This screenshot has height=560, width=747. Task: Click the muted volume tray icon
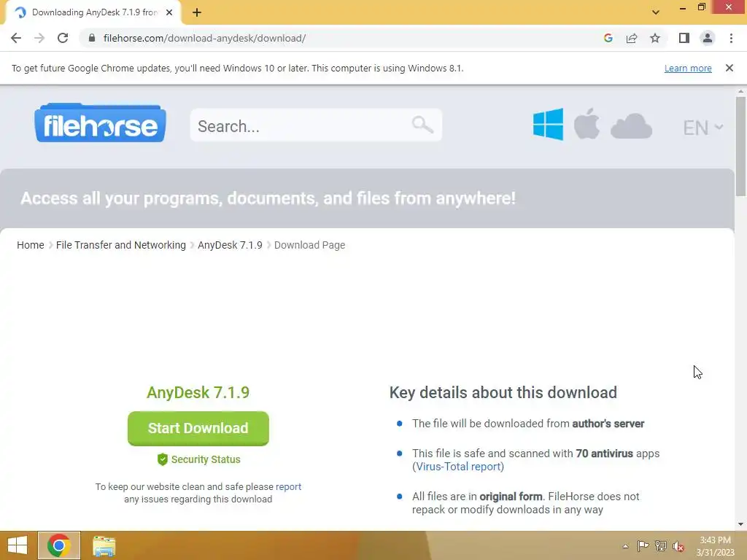(678, 546)
